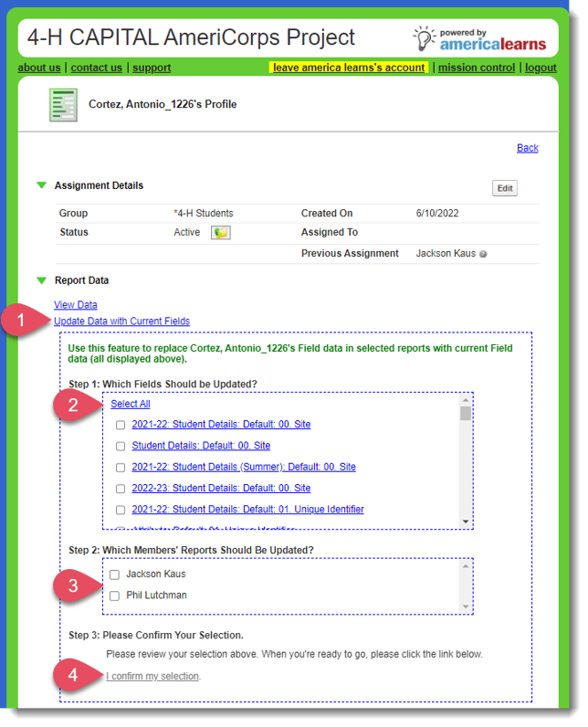Click the help icon next to Jackson Kaus
Viewport: 588px width, 727px height.
(x=483, y=254)
